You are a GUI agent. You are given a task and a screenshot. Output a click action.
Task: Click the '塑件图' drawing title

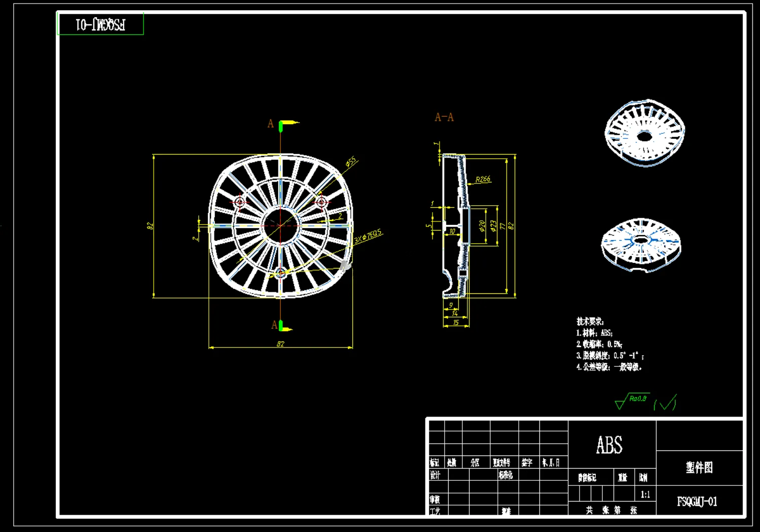tap(699, 468)
